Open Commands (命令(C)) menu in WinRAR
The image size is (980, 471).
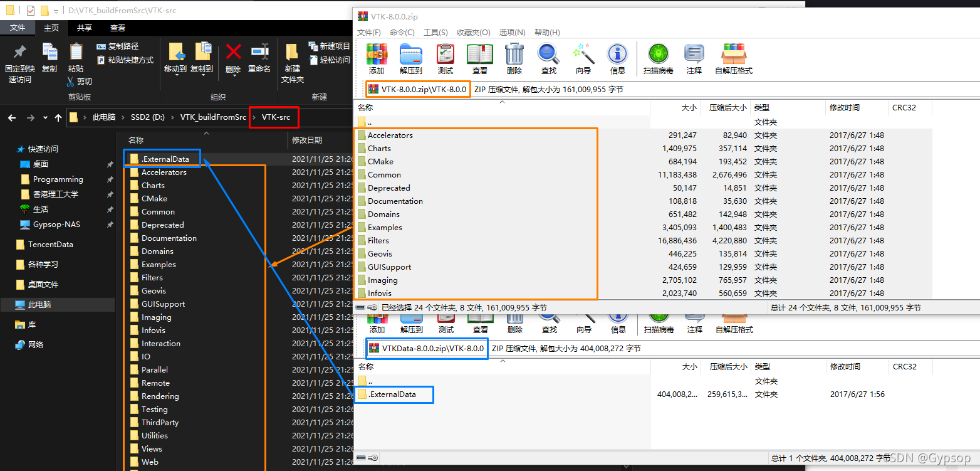point(402,32)
